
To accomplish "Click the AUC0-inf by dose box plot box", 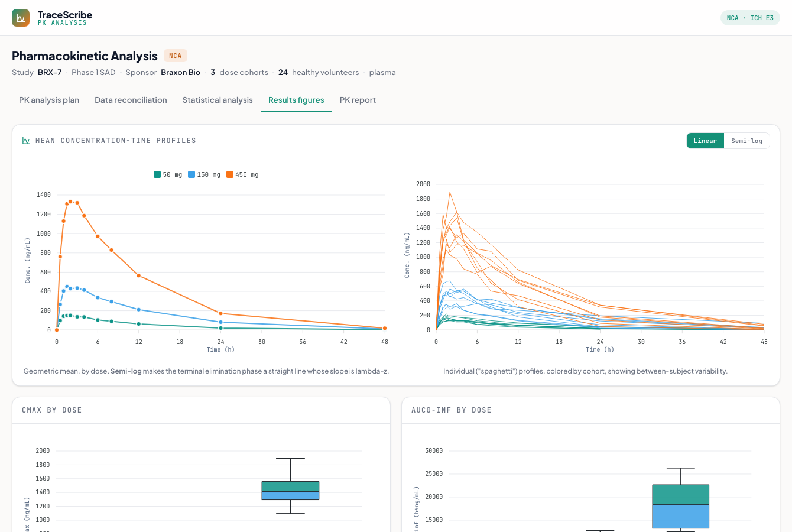I will [681, 506].
